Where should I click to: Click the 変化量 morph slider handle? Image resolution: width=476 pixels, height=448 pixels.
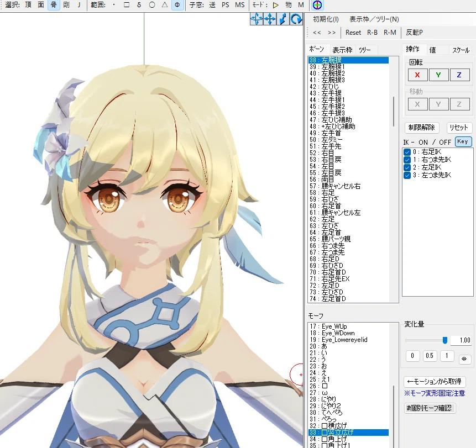(x=444, y=340)
